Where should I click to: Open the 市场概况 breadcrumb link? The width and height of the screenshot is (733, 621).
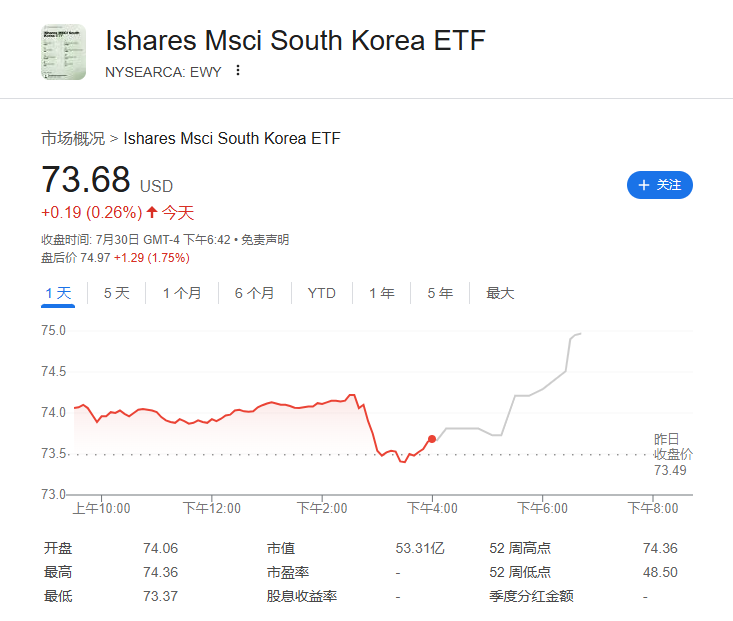tap(73, 138)
